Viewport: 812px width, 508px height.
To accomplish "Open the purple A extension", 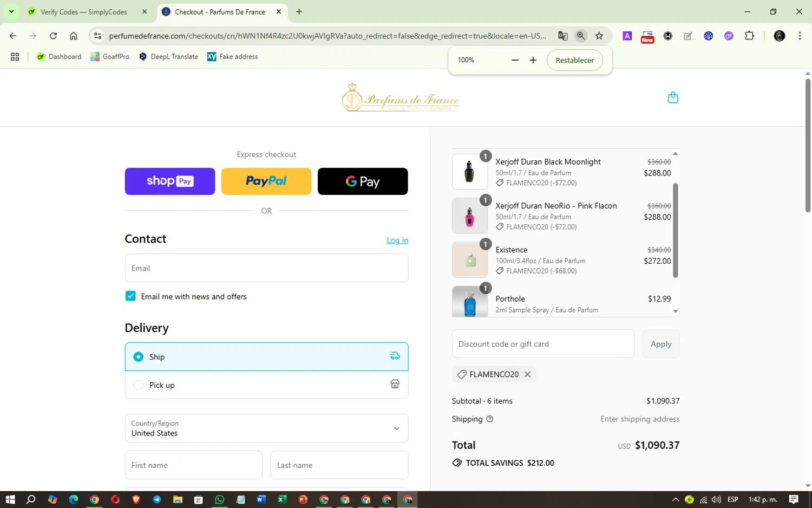I will pos(627,36).
